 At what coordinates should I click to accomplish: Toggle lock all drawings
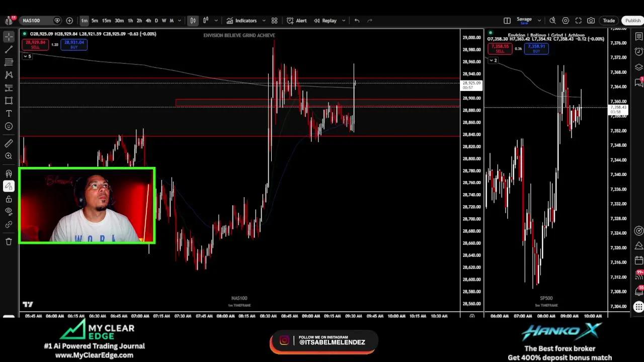click(x=9, y=199)
